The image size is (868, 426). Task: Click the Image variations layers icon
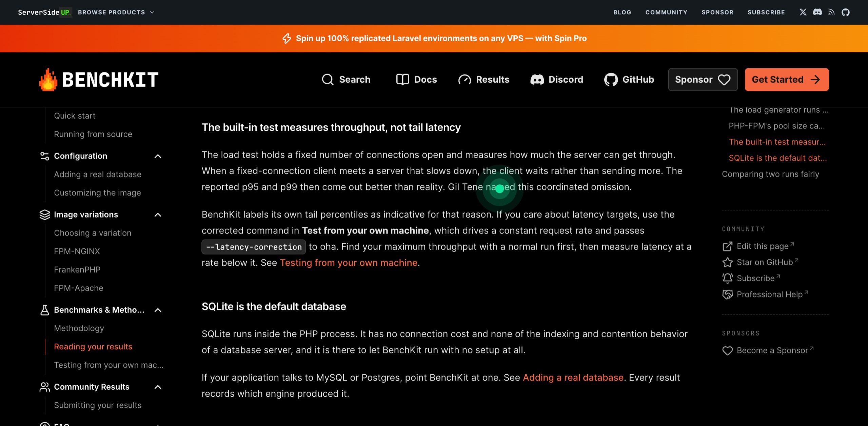pos(44,215)
